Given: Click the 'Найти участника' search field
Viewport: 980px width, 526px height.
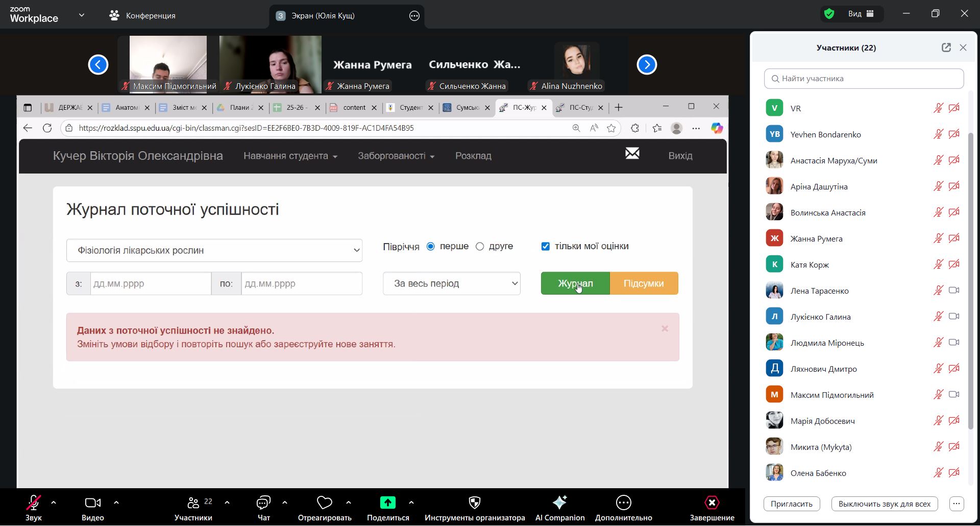Looking at the screenshot, I should [864, 79].
